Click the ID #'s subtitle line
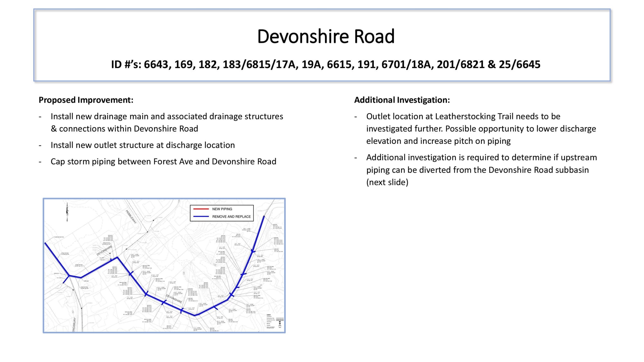 [326, 64]
